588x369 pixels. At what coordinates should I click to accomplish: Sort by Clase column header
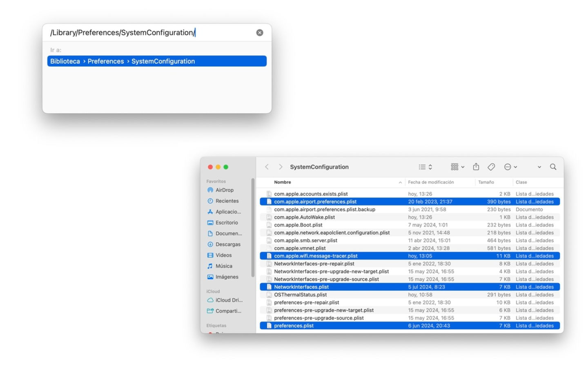pyautogui.click(x=521, y=182)
